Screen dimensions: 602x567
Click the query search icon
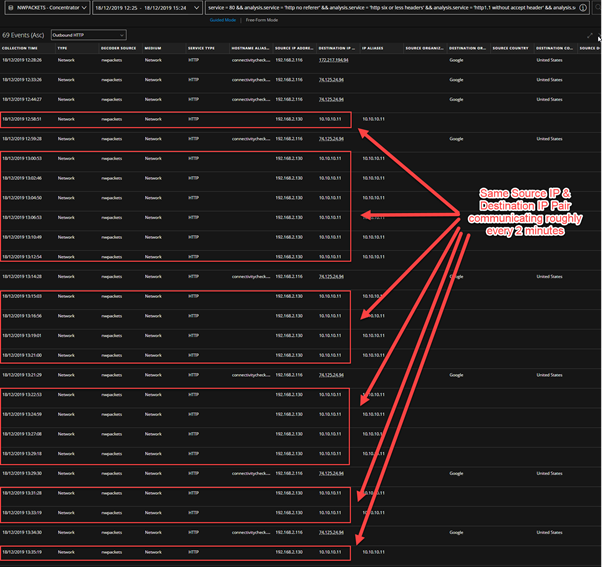coord(597,8)
